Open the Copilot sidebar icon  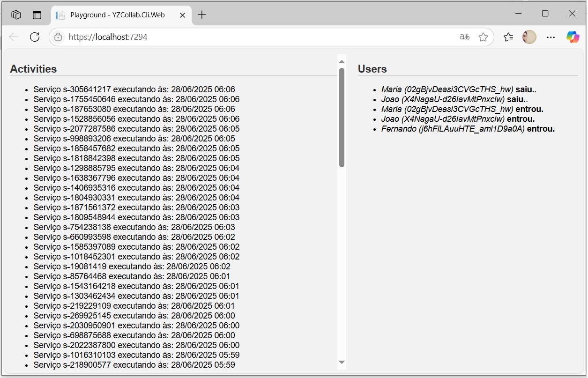pos(573,37)
